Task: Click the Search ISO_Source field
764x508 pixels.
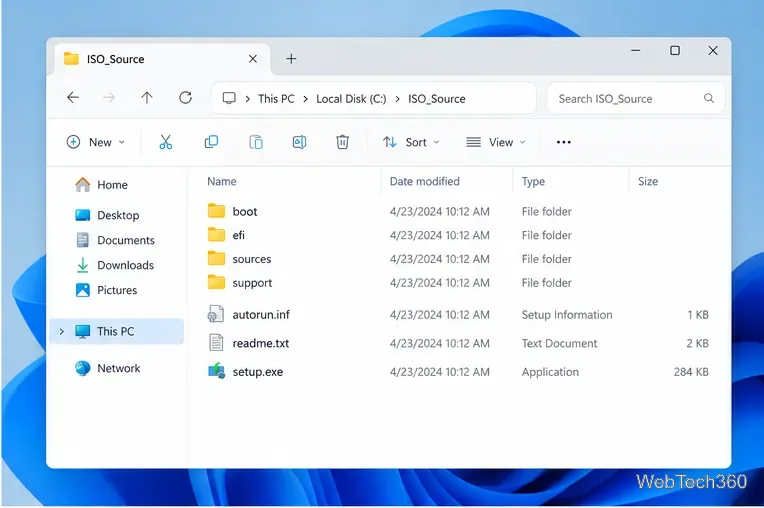Action: tap(636, 98)
